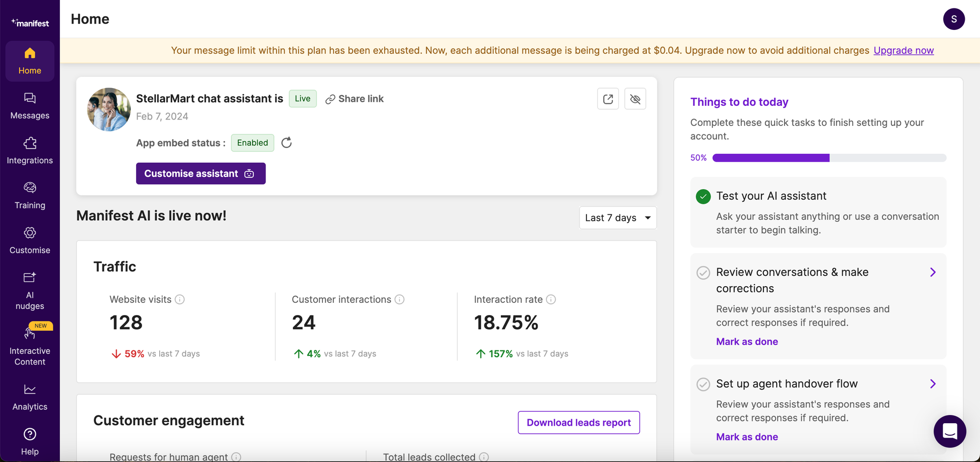Refresh the App embed status
The image size is (980, 462).
tap(287, 143)
